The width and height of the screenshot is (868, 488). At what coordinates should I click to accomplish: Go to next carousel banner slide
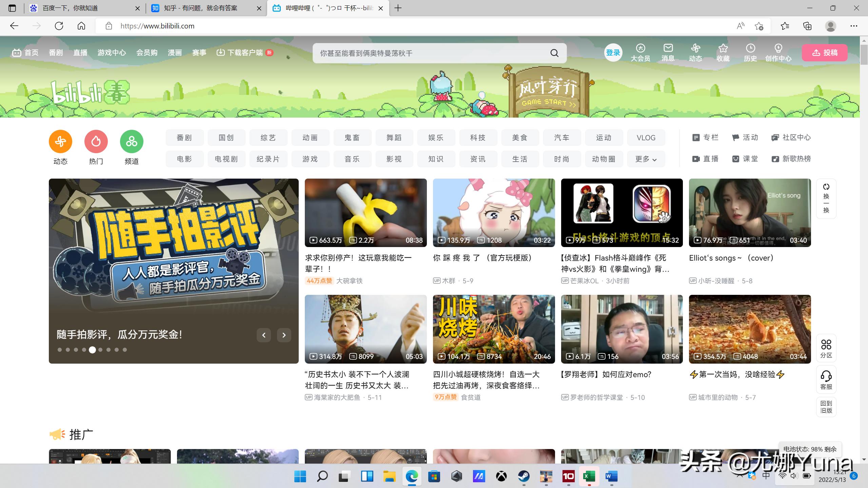pyautogui.click(x=284, y=335)
